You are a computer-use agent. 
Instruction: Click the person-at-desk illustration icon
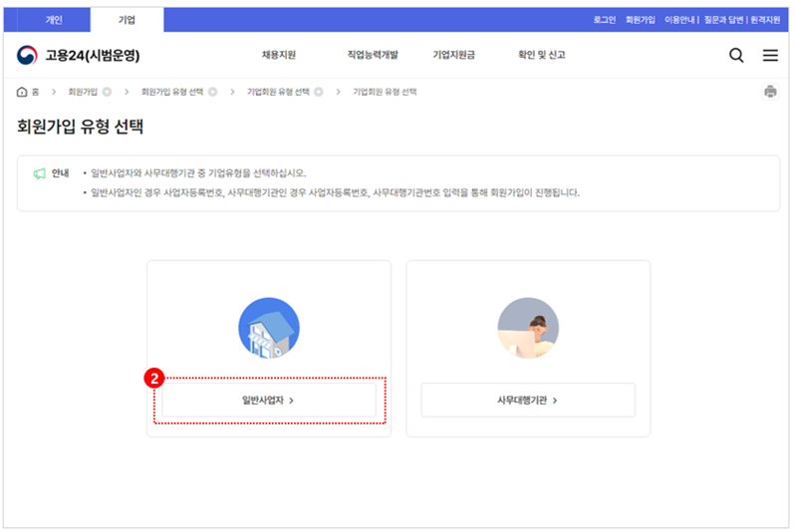point(527,328)
